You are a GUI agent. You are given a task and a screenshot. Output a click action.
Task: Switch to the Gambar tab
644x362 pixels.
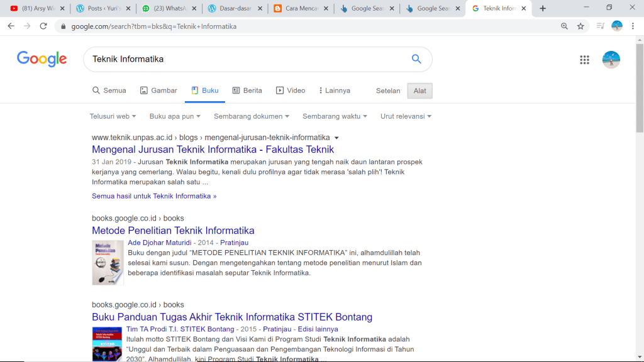tap(158, 90)
